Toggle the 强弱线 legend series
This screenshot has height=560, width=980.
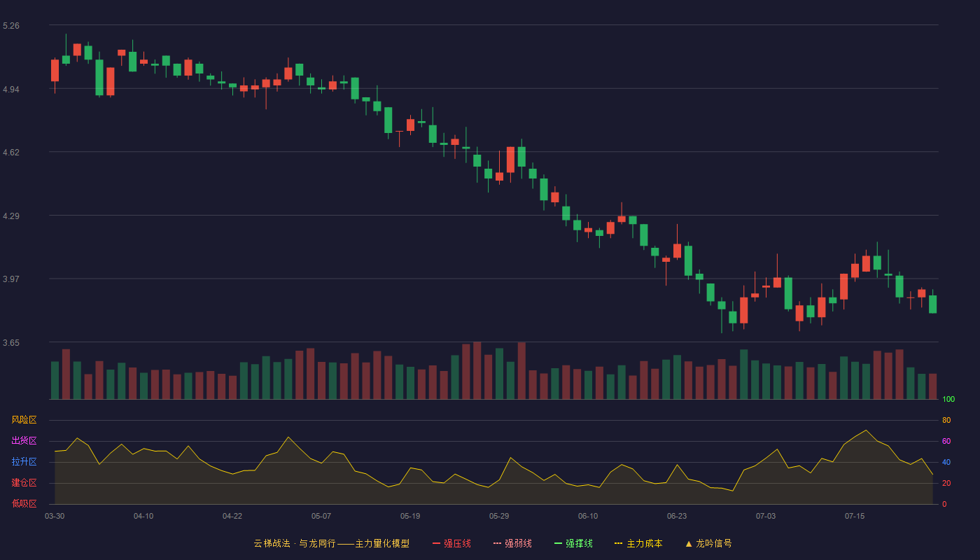[512, 543]
